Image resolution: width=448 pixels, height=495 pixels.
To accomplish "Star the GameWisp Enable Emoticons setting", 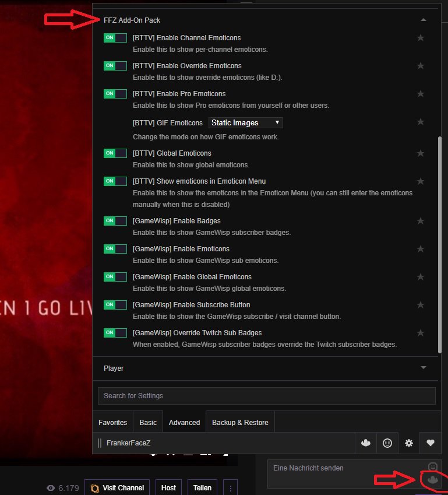I will click(x=420, y=249).
